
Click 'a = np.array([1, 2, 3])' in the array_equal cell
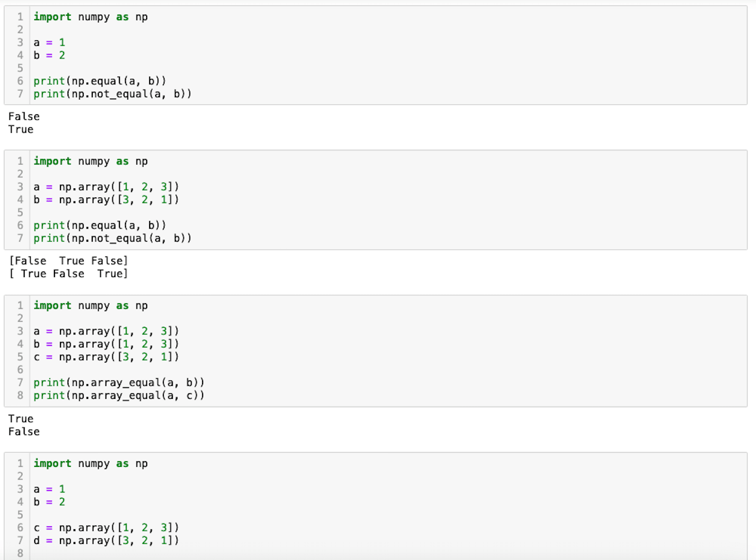pos(106,331)
